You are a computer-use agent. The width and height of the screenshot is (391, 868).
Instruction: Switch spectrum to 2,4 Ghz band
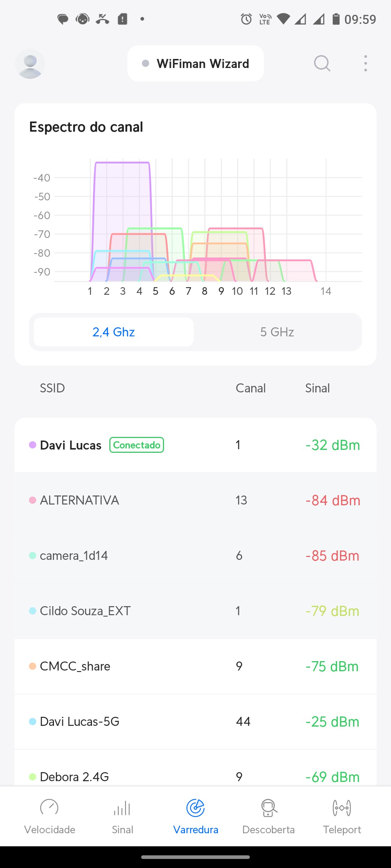(x=114, y=332)
